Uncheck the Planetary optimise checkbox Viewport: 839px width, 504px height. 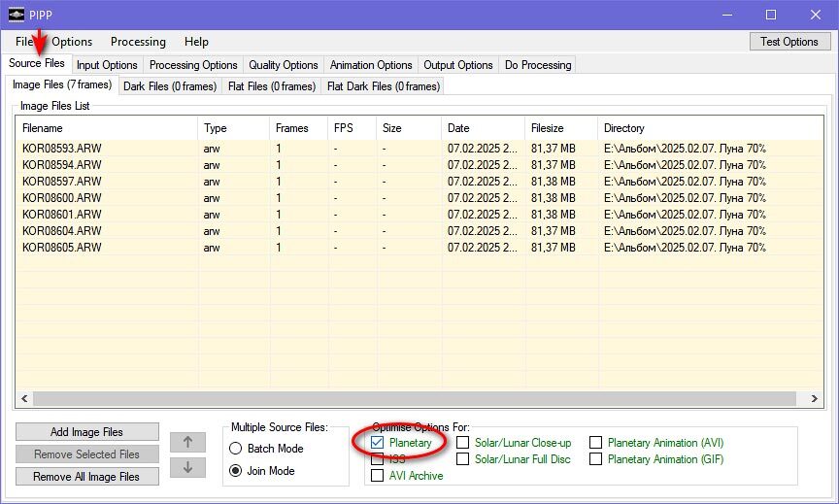point(377,443)
